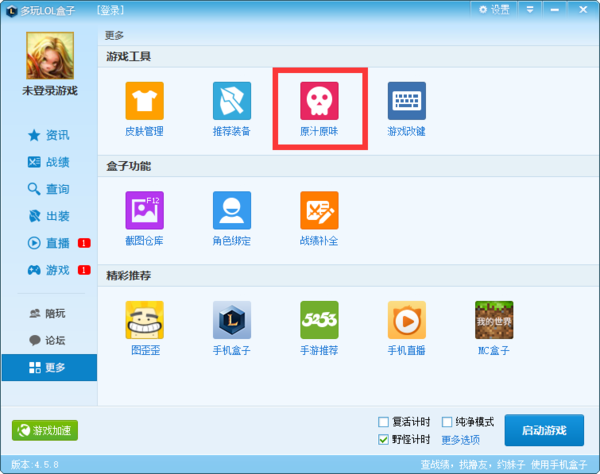600x474 pixels.
Task: Click 游戏加速 game accelerator button
Action: [x=45, y=430]
